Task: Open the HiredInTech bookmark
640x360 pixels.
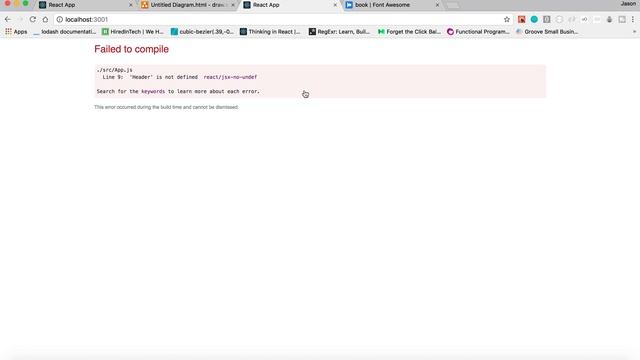Action: (x=133, y=31)
